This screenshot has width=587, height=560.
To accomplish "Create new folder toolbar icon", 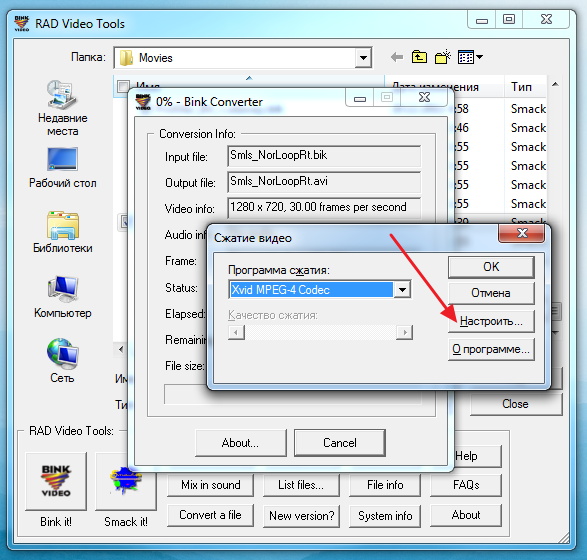I will pos(442,57).
